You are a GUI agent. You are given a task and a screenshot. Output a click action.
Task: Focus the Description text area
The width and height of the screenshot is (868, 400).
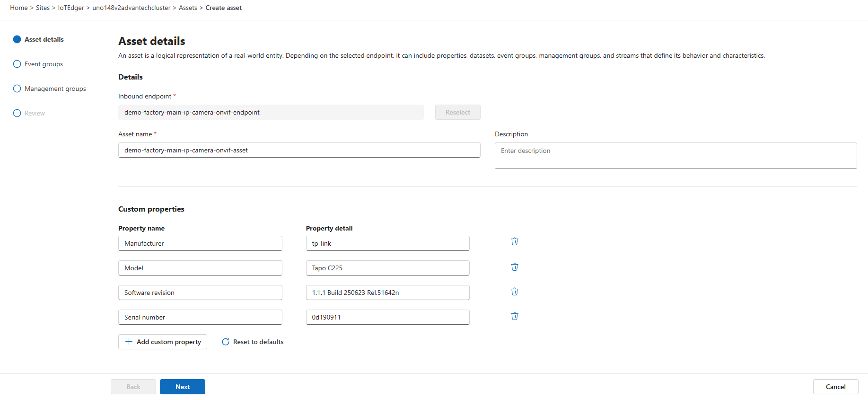[x=675, y=156]
